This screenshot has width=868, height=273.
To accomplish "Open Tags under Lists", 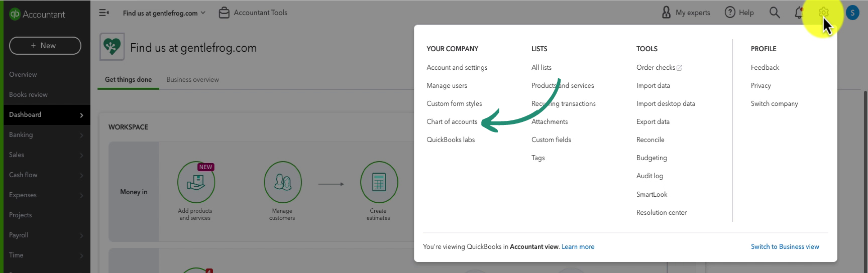I will 538,158.
